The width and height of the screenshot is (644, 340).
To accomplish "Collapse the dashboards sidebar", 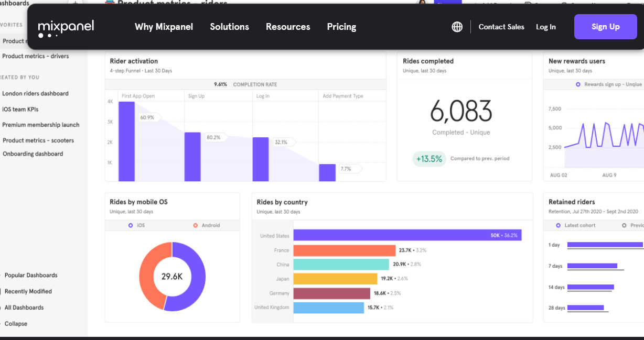I will [x=16, y=324].
